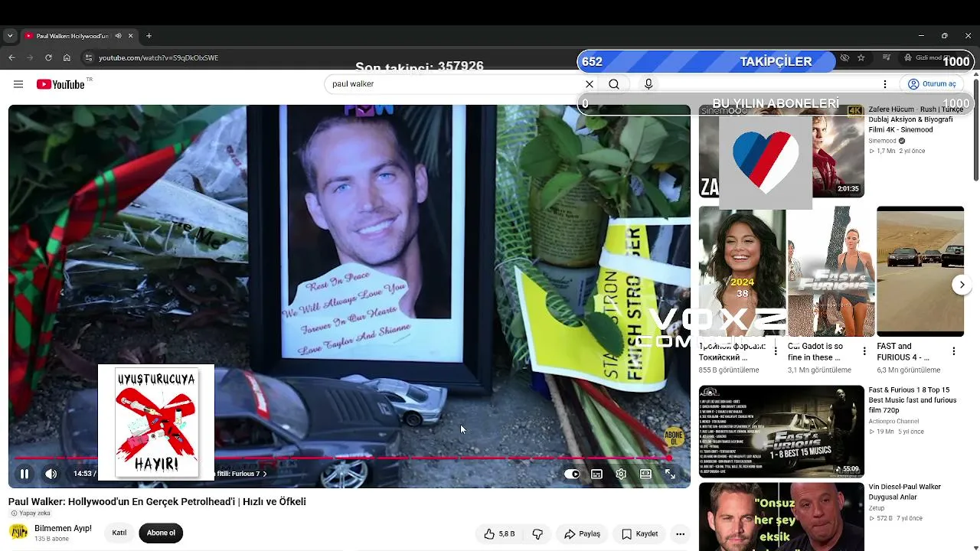This screenshot has height=551, width=980.
Task: Open 'Zafere Hücum - Rush' video title
Action: click(916, 119)
